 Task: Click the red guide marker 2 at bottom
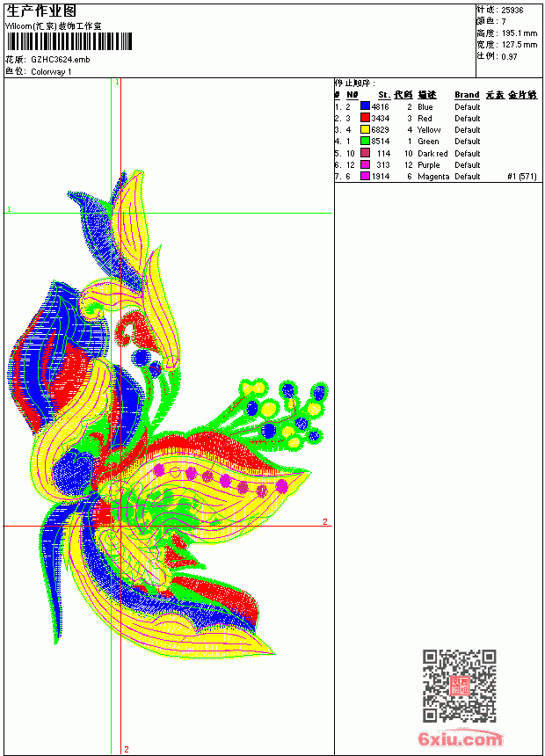[x=127, y=749]
